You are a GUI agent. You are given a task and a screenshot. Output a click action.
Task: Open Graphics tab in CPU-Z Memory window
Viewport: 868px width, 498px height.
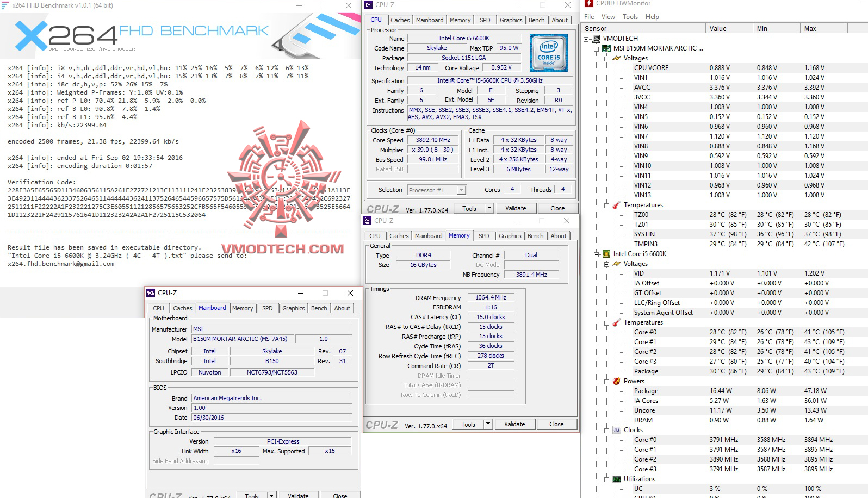tap(510, 236)
